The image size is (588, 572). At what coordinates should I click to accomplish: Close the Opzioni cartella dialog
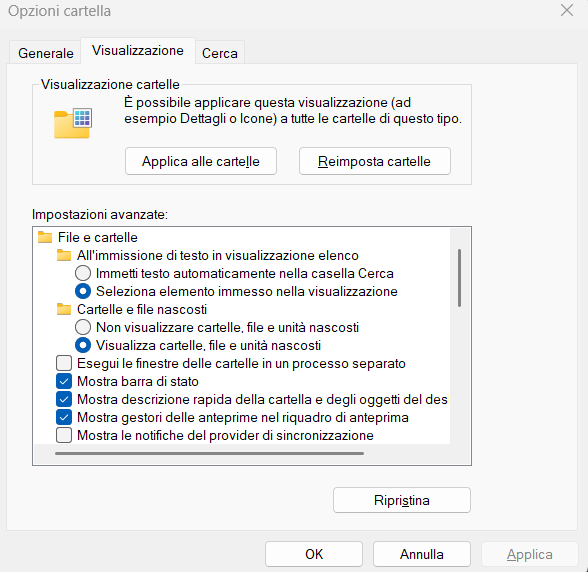tap(567, 11)
